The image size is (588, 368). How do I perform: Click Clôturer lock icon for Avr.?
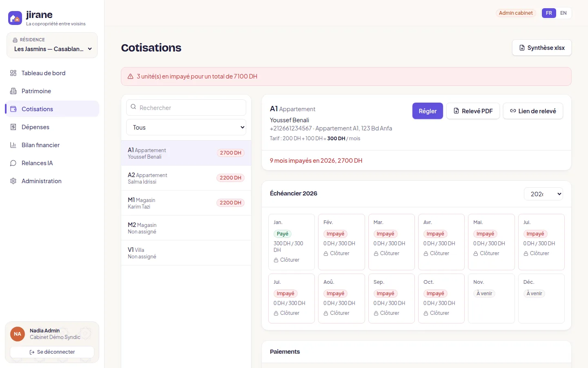click(426, 254)
